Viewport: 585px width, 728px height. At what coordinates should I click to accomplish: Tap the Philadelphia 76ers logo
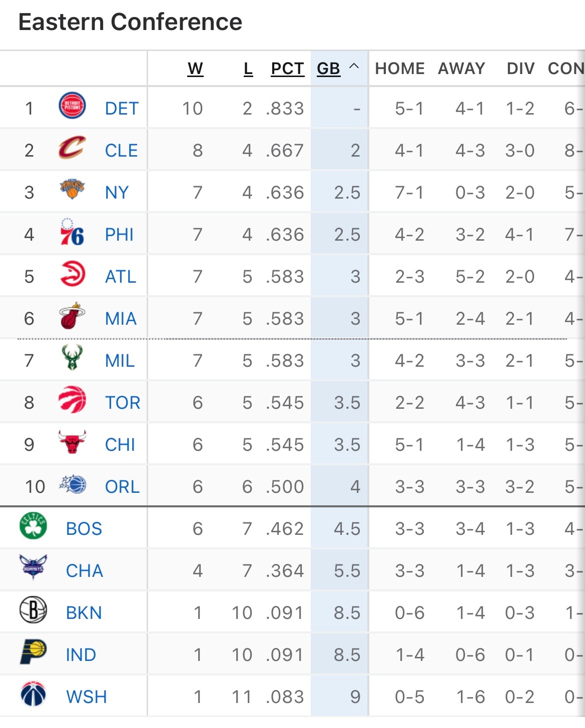pos(72,232)
